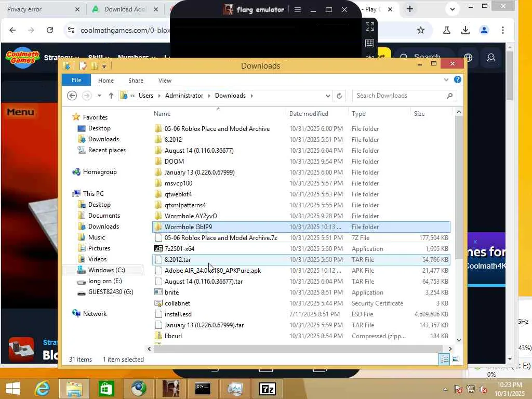This screenshot has height=399, width=532.
Task: Open the File ribbon tab
Action: click(76, 80)
